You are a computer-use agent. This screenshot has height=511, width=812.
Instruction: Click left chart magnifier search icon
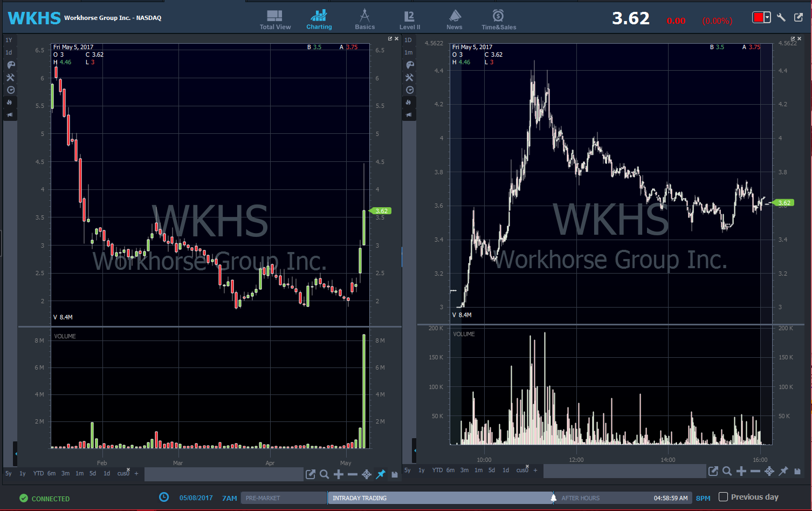(325, 474)
